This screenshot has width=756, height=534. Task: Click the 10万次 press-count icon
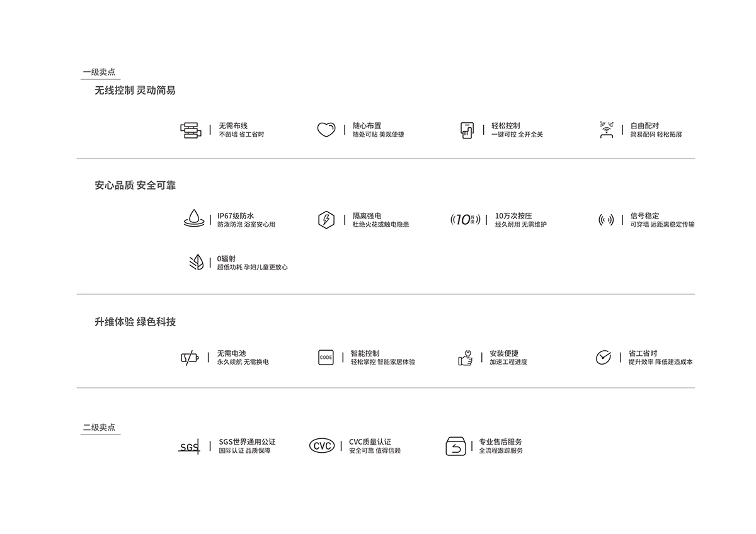(466, 220)
